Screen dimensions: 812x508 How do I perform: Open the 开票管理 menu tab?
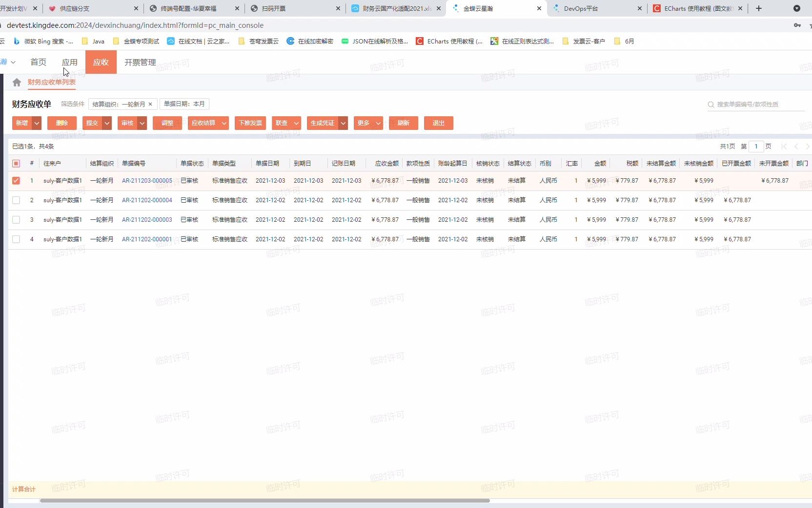pyautogui.click(x=140, y=62)
